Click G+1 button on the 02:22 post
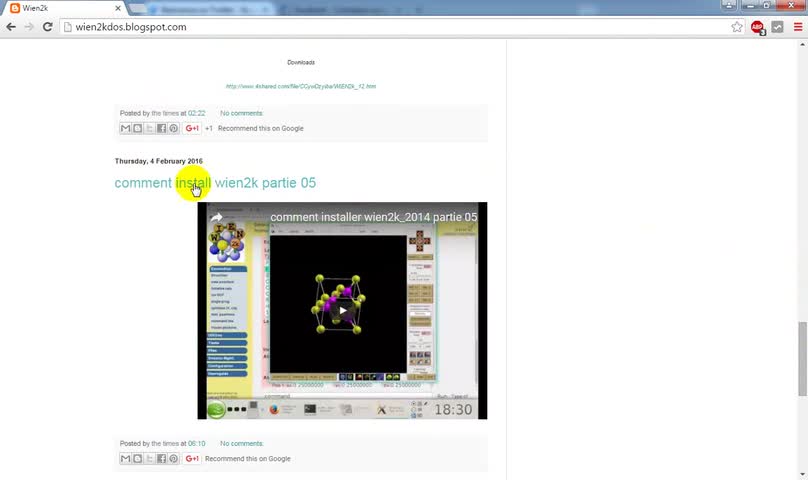Image resolution: width=808 pixels, height=480 pixels. (x=192, y=128)
